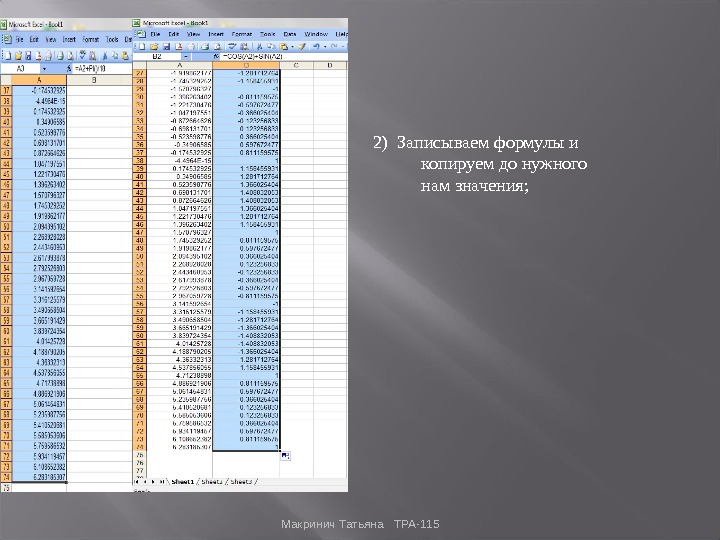720x540 pixels.
Task: Click first-sheet navigation arrow
Action: point(136,482)
